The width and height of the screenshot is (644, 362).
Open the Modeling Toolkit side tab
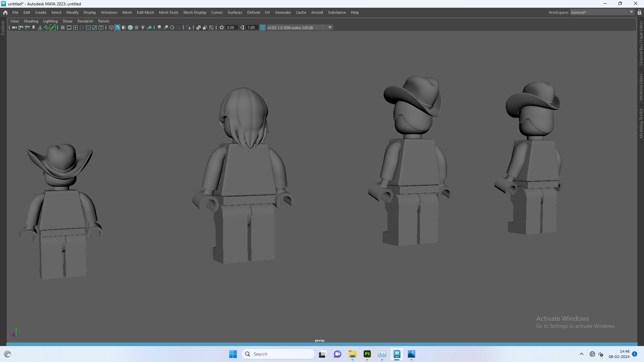[x=641, y=123]
